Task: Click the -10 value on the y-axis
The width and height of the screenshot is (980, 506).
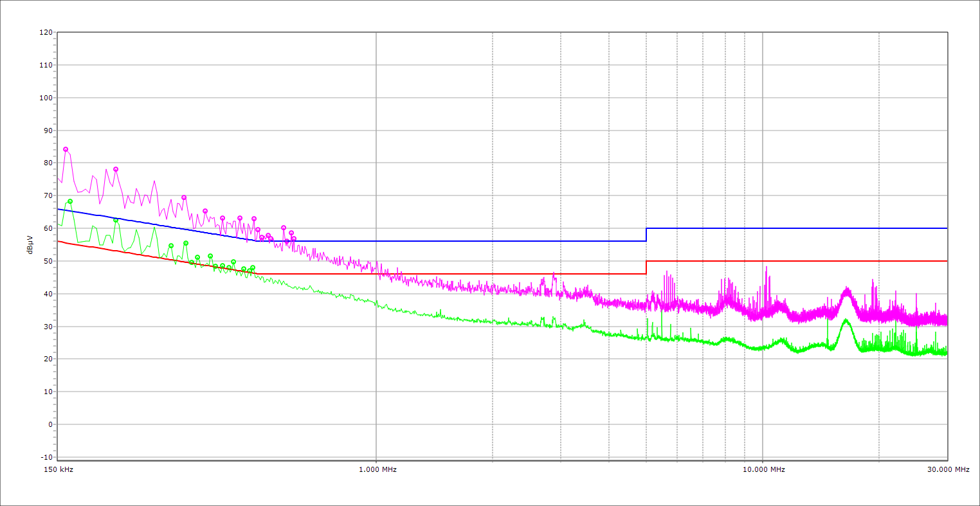Action: 46,457
